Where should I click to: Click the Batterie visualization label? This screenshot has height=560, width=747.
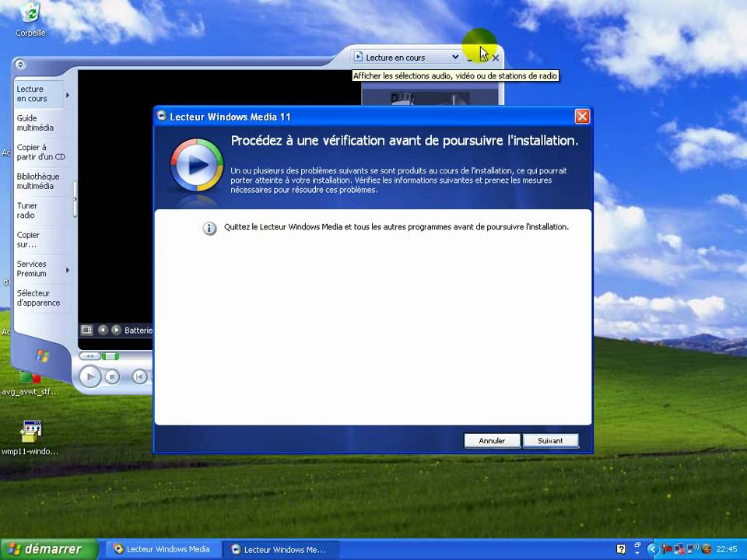(x=139, y=330)
